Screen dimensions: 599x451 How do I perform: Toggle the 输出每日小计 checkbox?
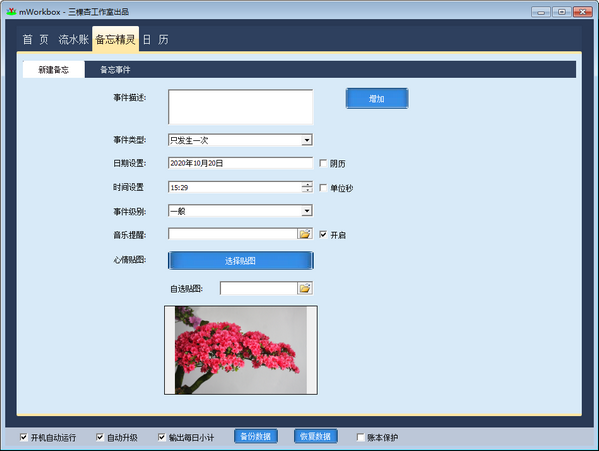point(162,437)
